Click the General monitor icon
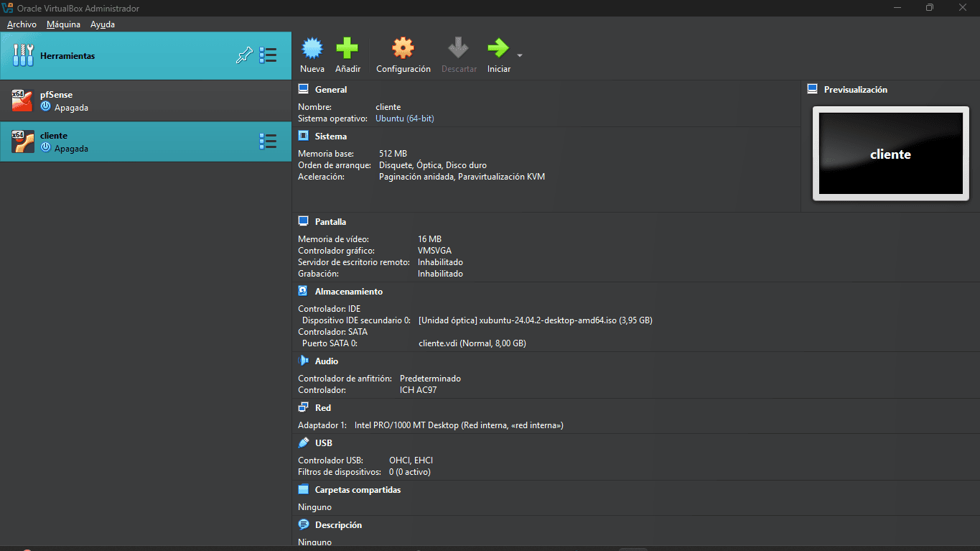 pyautogui.click(x=303, y=89)
